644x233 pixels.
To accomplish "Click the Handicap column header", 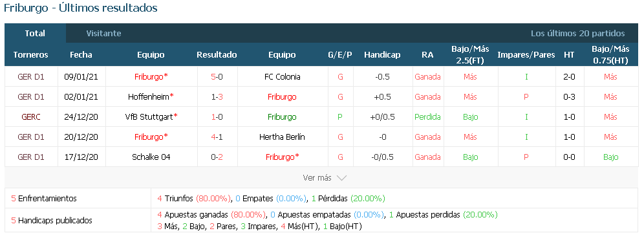I will coord(382,54).
